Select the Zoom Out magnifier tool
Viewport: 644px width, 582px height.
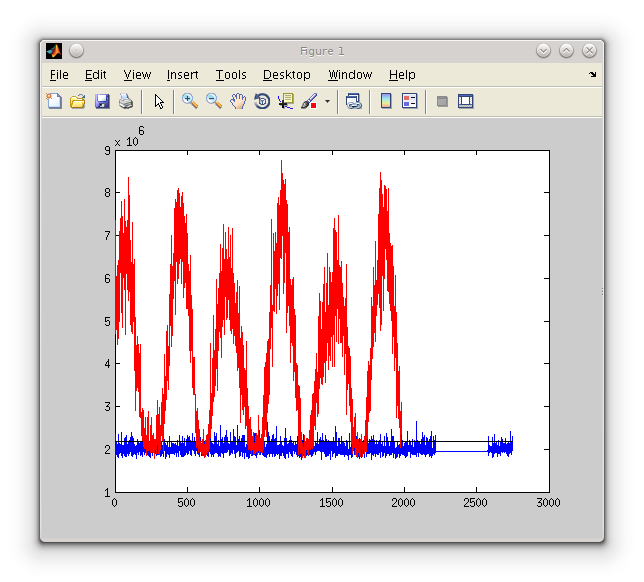click(x=214, y=101)
